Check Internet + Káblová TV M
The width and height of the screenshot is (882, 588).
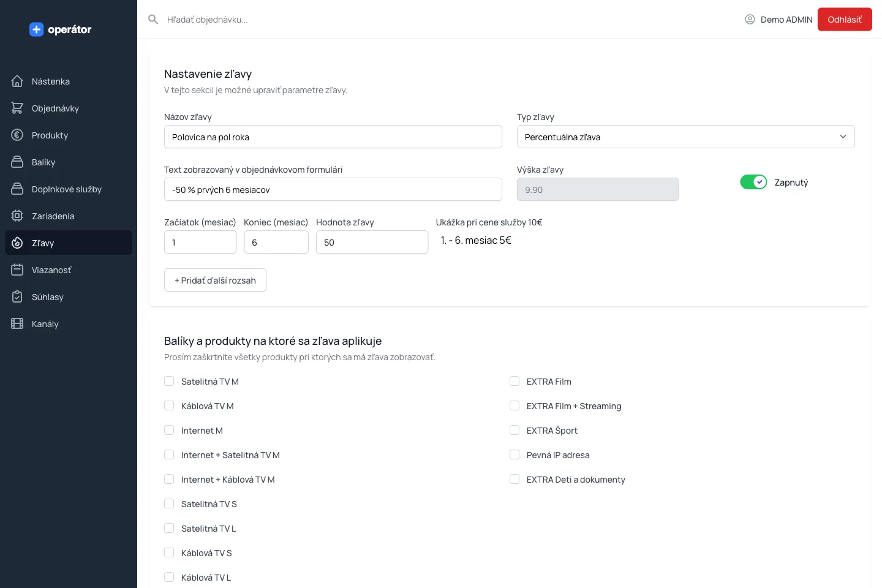coord(169,479)
